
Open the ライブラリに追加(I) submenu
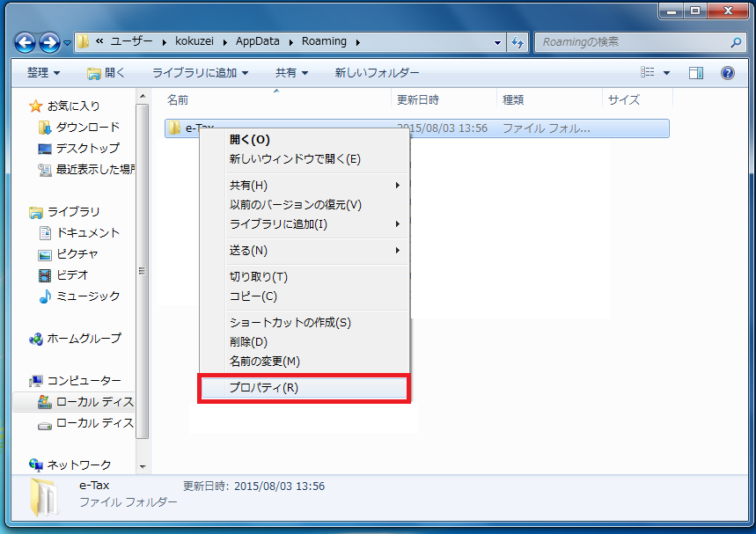(305, 223)
